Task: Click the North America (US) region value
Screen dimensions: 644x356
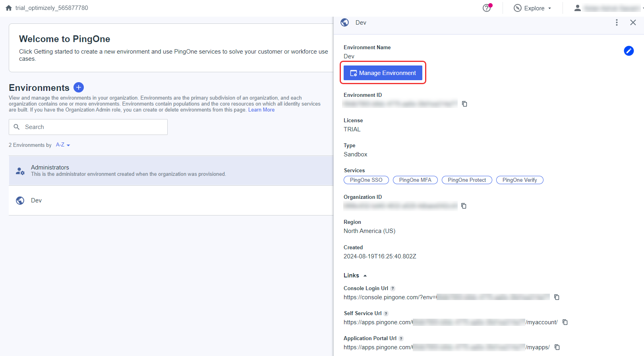Action: click(x=369, y=231)
